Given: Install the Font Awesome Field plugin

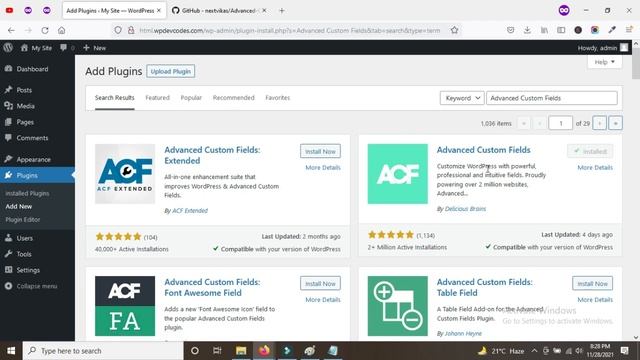Looking at the screenshot, I should (x=320, y=283).
